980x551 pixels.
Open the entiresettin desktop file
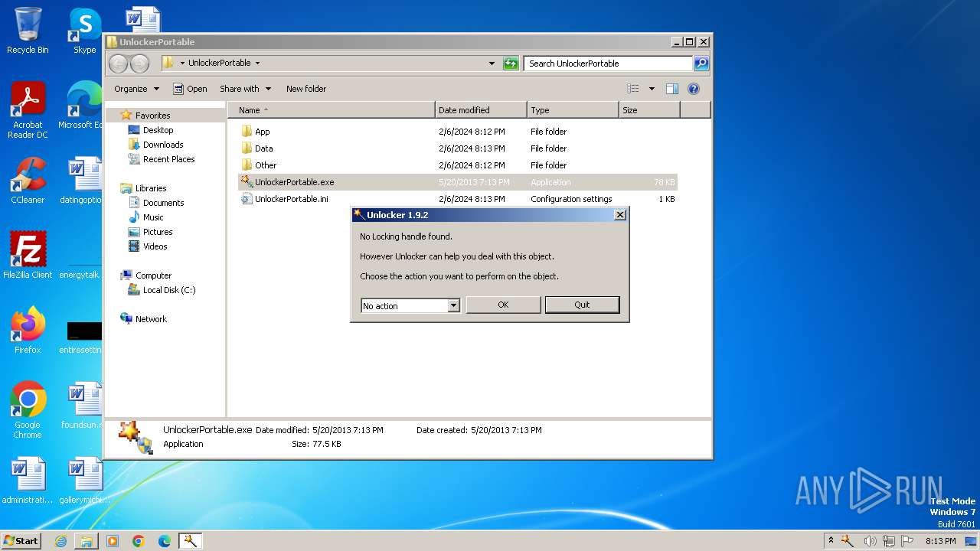coord(81,337)
